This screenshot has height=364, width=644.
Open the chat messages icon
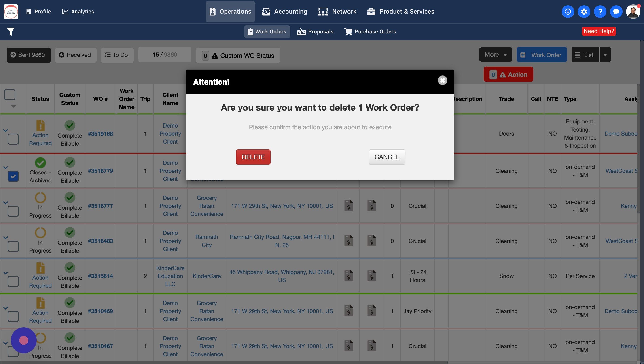pos(616,11)
